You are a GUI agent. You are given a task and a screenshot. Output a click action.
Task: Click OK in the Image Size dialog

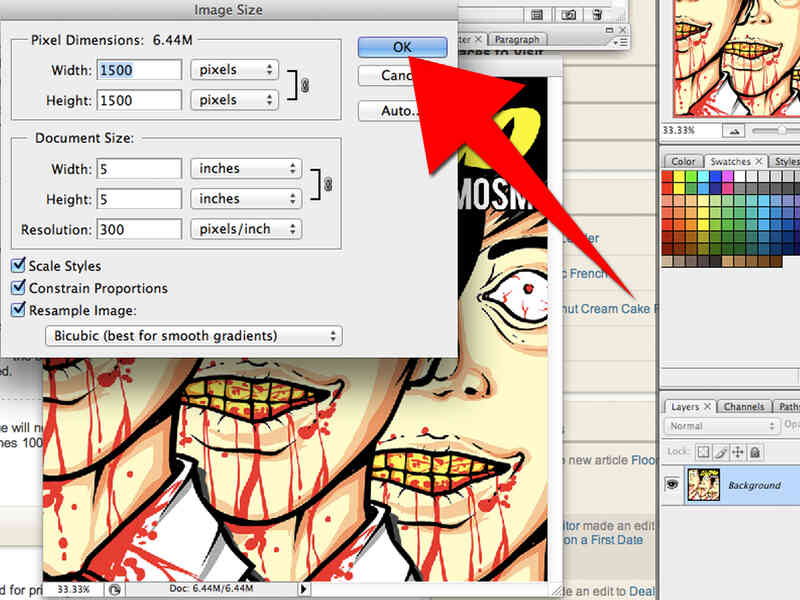tap(402, 47)
